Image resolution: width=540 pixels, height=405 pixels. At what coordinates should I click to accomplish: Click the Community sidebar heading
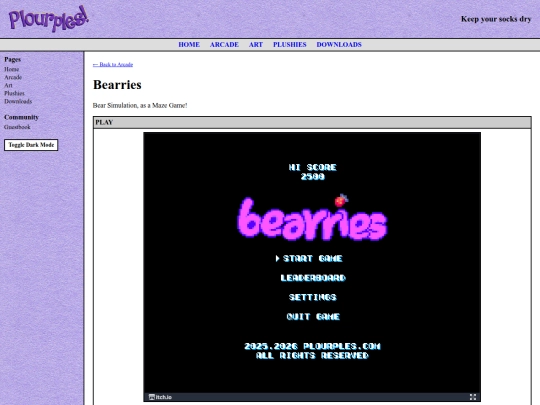(21, 117)
